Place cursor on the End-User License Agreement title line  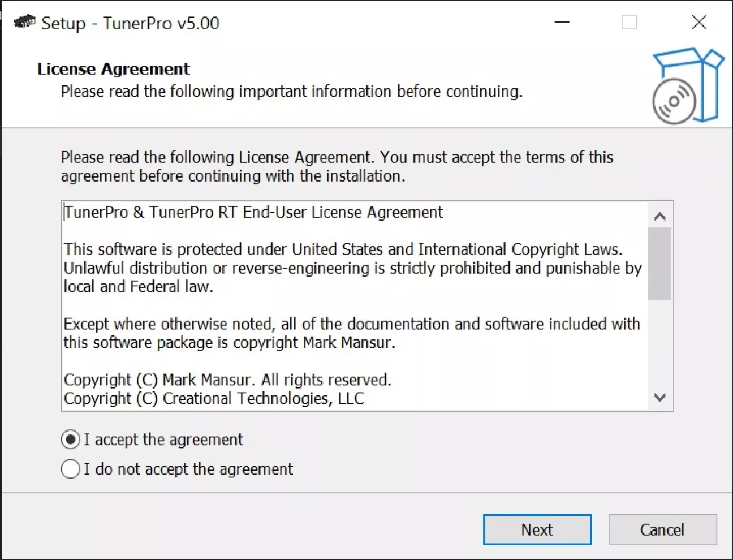tap(253, 212)
